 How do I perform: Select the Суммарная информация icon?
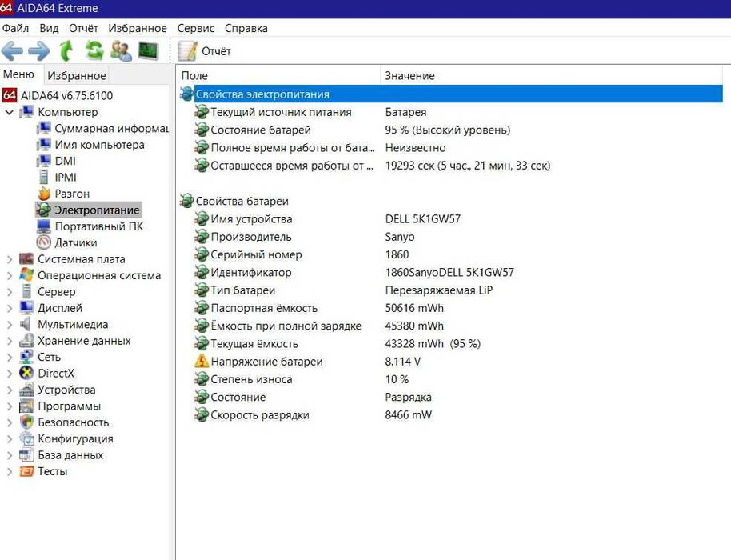43,128
